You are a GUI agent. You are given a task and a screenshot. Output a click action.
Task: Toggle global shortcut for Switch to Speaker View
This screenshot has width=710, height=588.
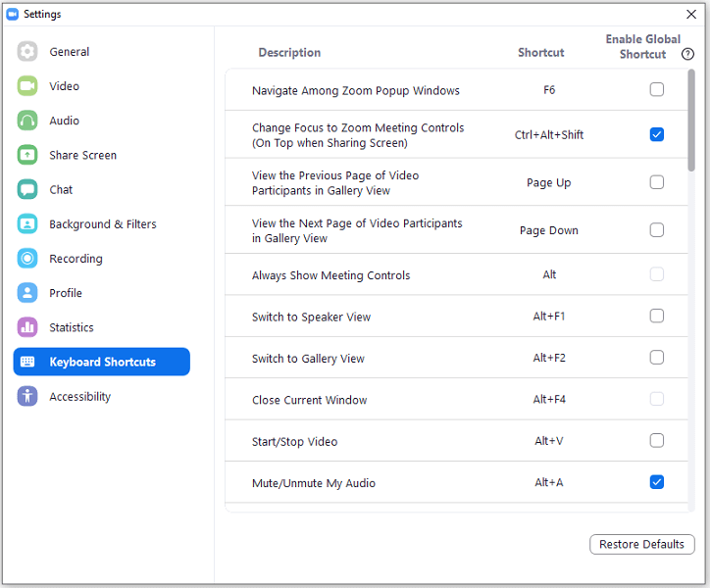pos(657,316)
